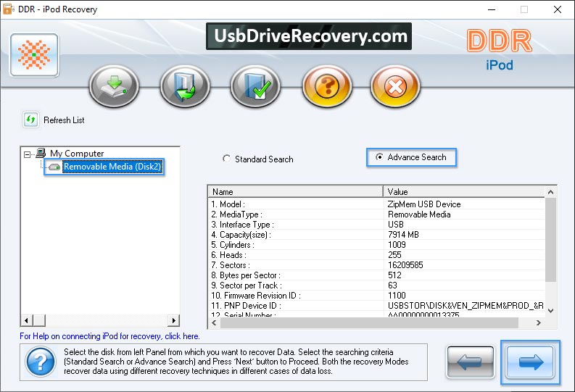Click the 'ZipMem USB Device' value

click(x=424, y=204)
